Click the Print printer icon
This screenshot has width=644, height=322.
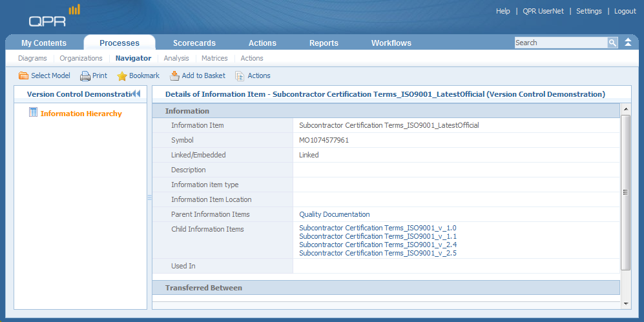pyautogui.click(x=85, y=76)
